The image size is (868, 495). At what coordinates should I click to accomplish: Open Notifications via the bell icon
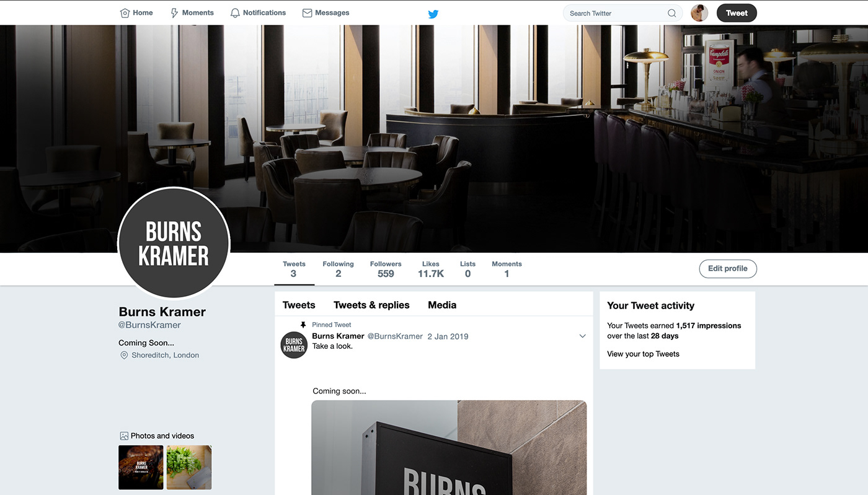[x=235, y=13]
